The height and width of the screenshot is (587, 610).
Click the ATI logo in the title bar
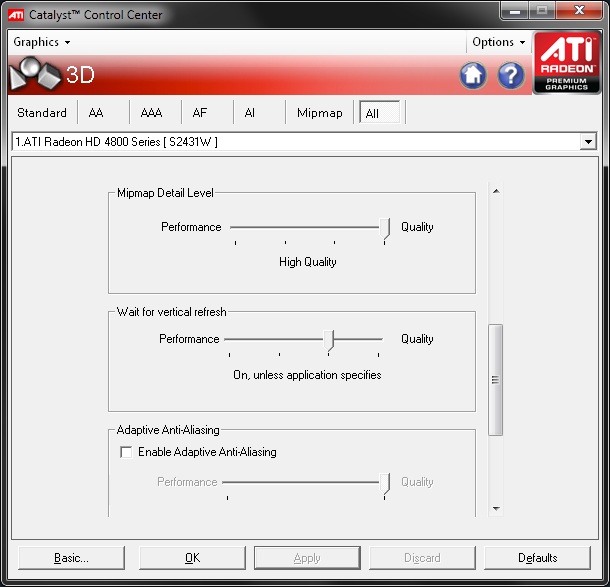(16, 15)
